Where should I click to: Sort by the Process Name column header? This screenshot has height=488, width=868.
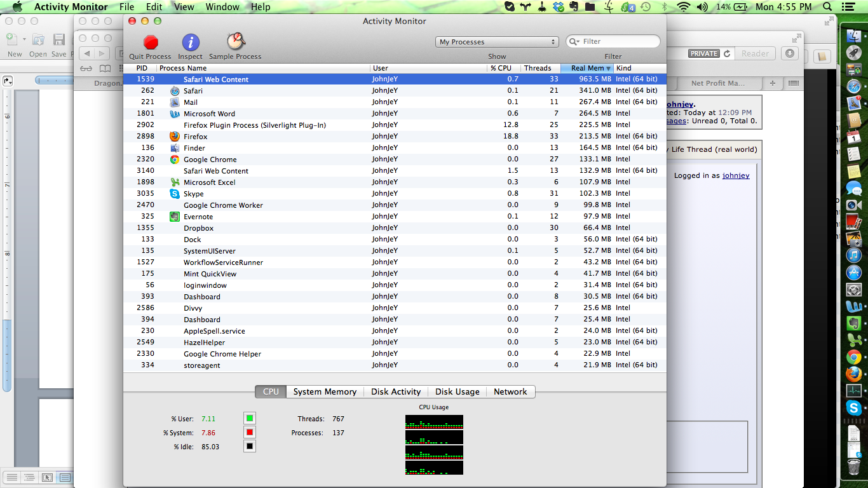click(263, 68)
